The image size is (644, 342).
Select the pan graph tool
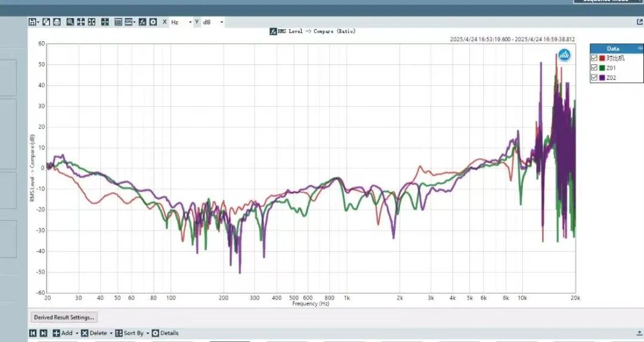point(81,22)
